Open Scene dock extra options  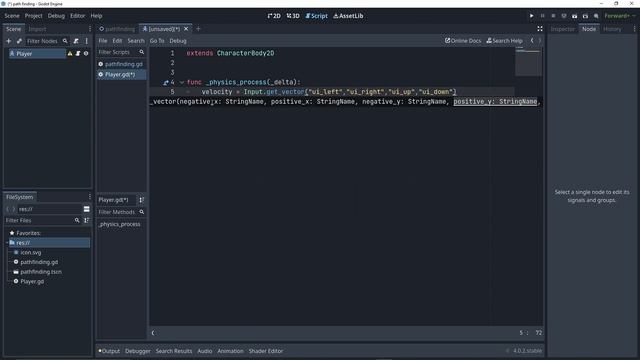pyautogui.click(x=87, y=41)
